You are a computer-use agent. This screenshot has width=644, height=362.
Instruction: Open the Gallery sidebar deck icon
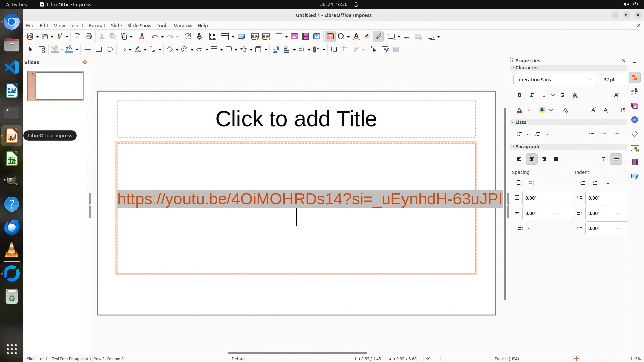tap(634, 106)
